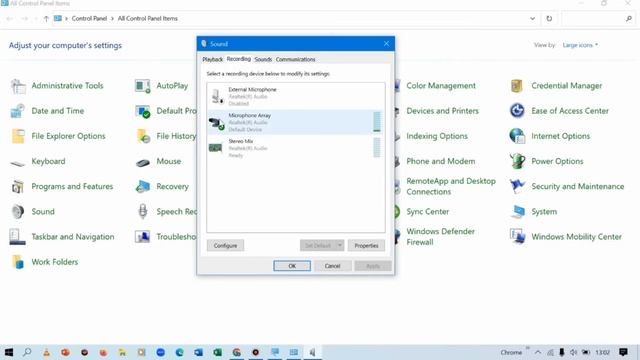The height and width of the screenshot is (360, 640).
Task: Open Taskbar and Navigation icon
Action: coord(18,237)
